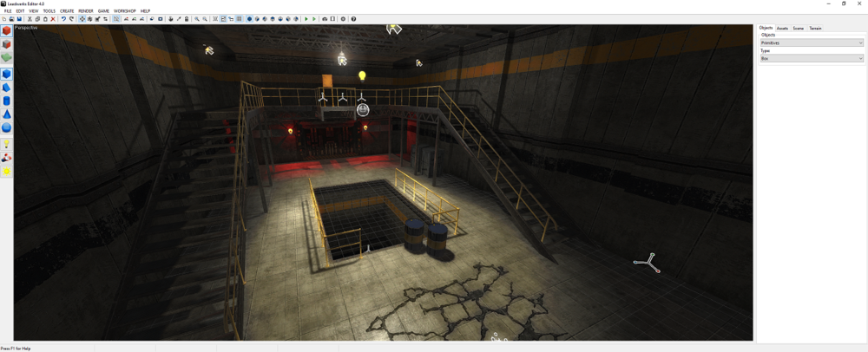Run the game with the first green play arrow
Image resolution: width=868 pixels, height=352 pixels.
(x=306, y=19)
